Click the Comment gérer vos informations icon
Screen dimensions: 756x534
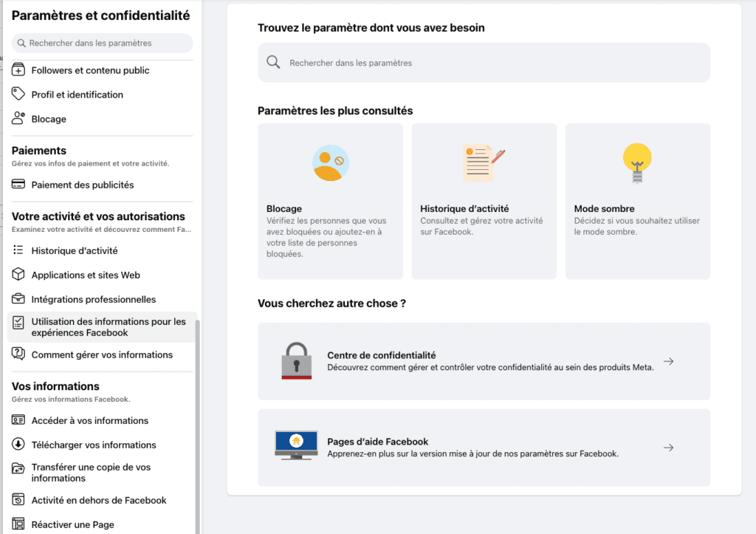click(18, 354)
